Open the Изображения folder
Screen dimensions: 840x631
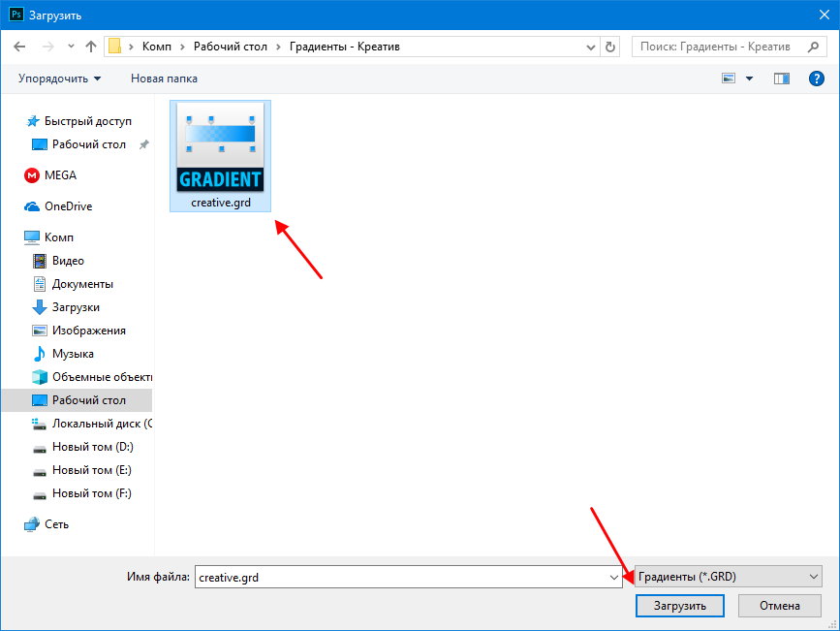click(x=79, y=331)
